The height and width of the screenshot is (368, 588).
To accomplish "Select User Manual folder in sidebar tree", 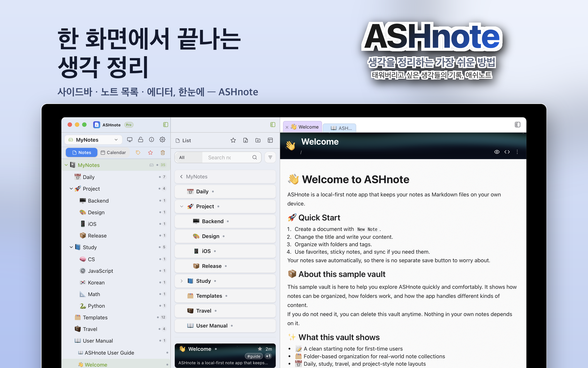I will click(x=116, y=341).
